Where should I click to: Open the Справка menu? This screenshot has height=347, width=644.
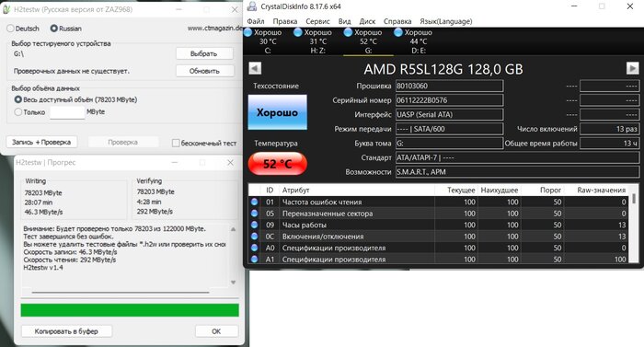coord(397,21)
